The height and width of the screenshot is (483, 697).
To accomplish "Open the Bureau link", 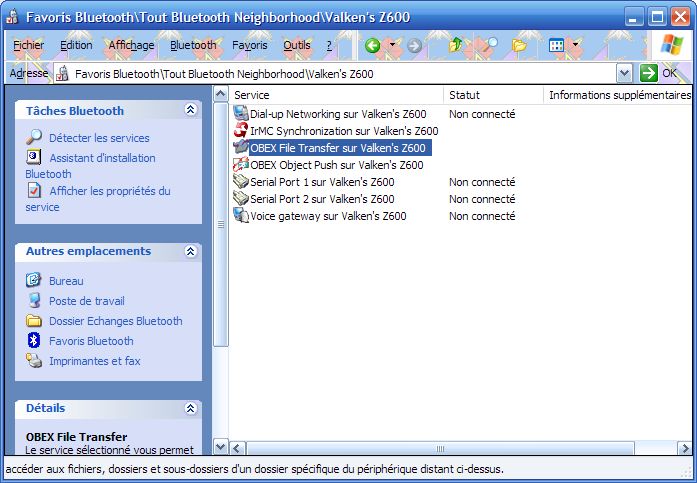I will (66, 281).
